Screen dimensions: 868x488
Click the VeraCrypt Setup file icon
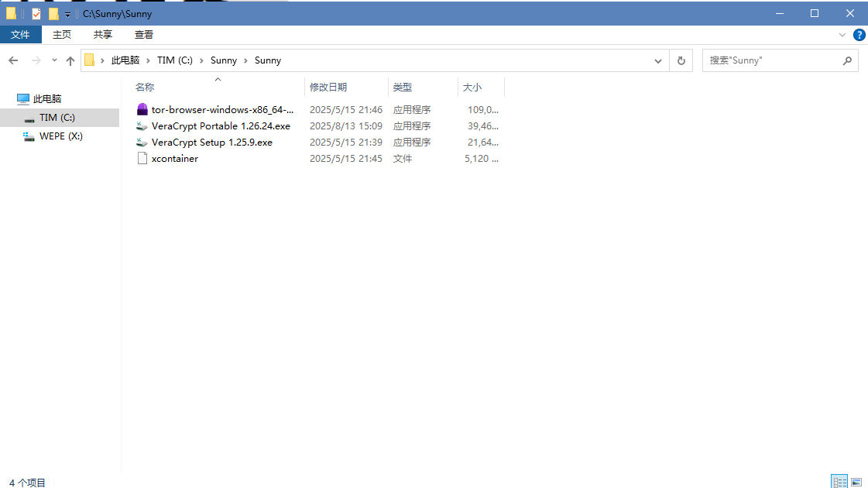tap(142, 143)
